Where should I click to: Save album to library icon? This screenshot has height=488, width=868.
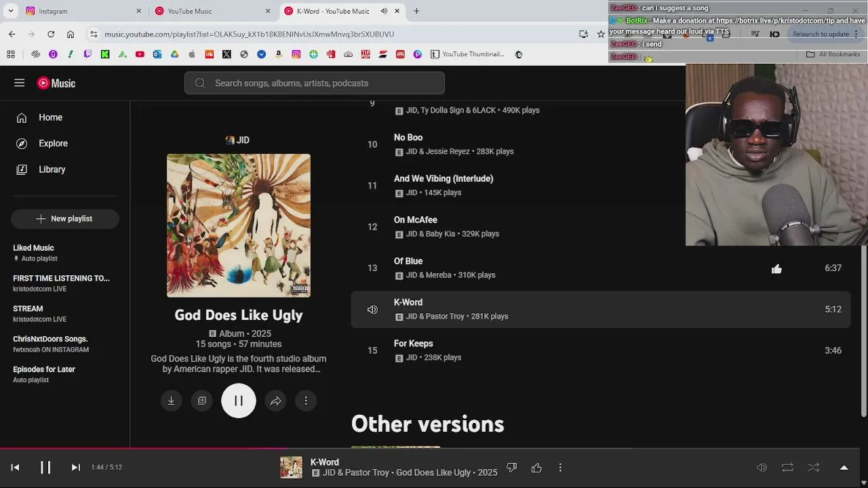(x=201, y=401)
